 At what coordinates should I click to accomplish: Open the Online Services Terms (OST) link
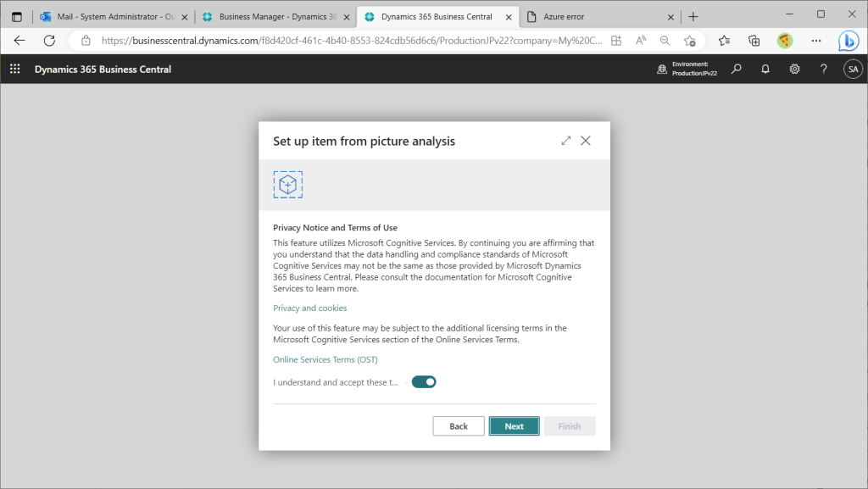325,359
